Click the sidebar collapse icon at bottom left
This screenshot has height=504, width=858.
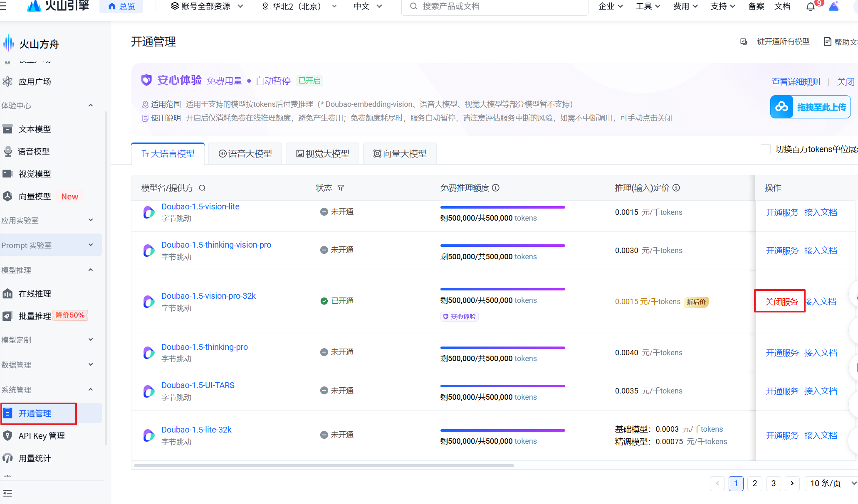(7, 493)
